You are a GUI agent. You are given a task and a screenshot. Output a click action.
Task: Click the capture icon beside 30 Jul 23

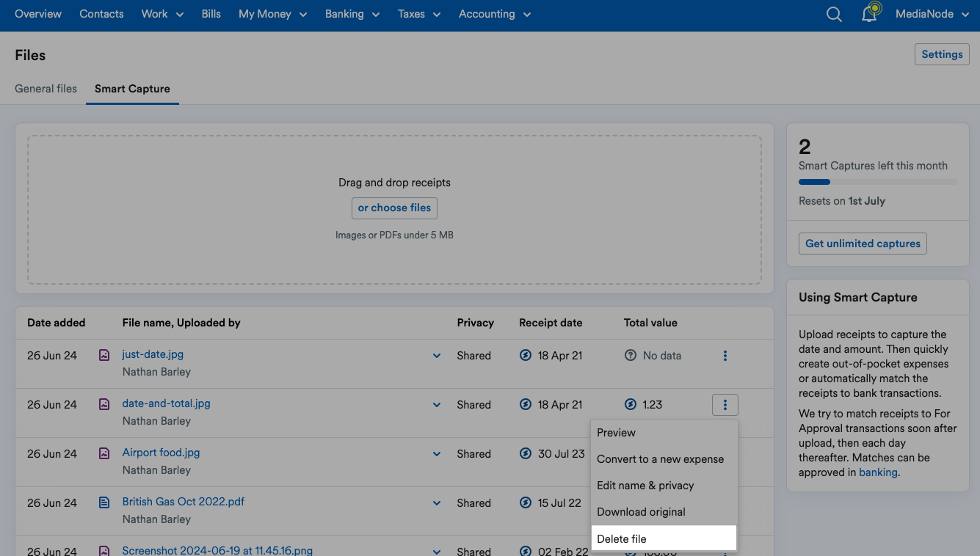[x=525, y=453]
